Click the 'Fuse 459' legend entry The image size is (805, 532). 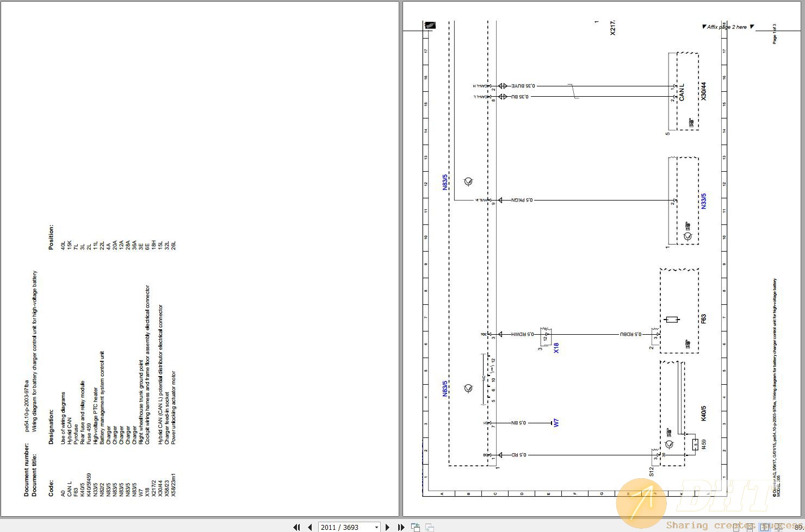coord(89,434)
